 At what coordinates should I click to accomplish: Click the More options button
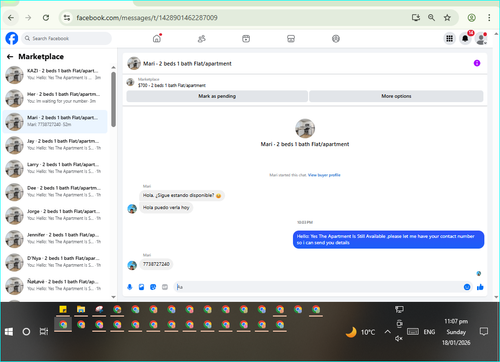click(396, 96)
